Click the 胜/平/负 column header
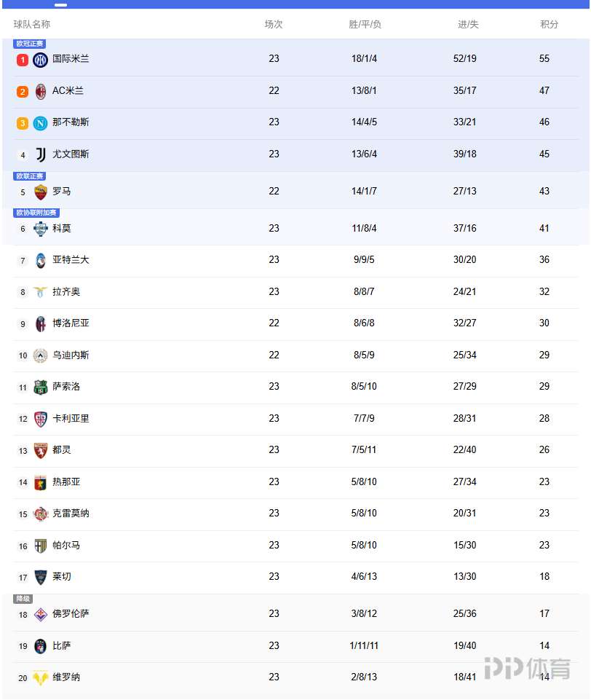This screenshot has width=591, height=700. coord(365,24)
